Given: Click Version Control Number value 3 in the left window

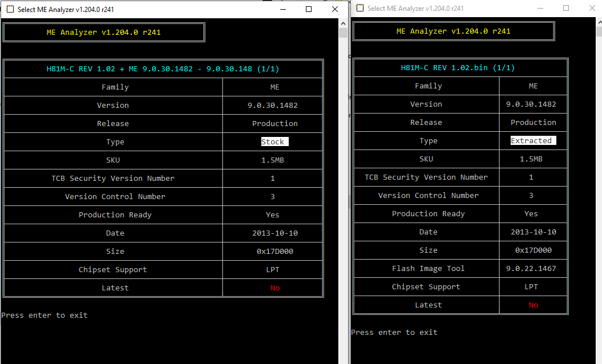Looking at the screenshot, I should (x=273, y=197).
